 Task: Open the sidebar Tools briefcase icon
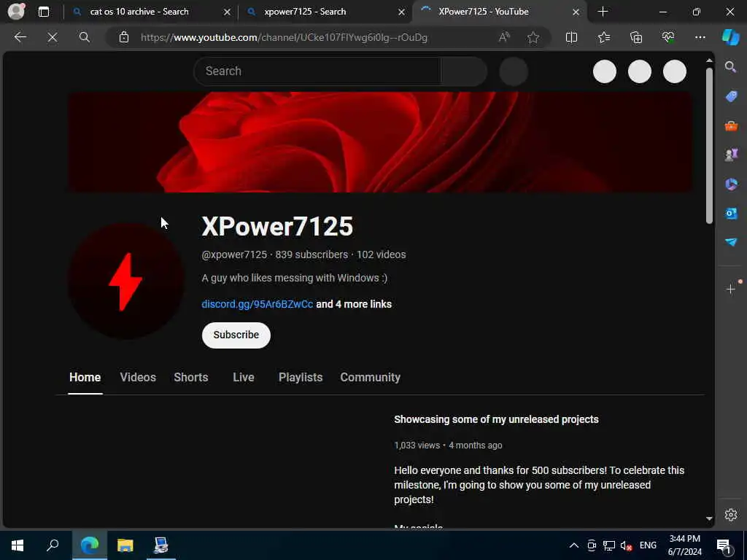pyautogui.click(x=731, y=125)
